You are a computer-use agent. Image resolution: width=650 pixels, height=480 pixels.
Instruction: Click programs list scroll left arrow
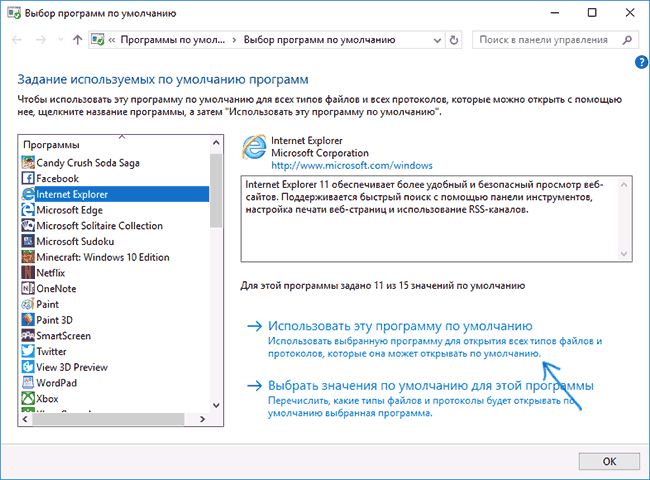click(26, 419)
